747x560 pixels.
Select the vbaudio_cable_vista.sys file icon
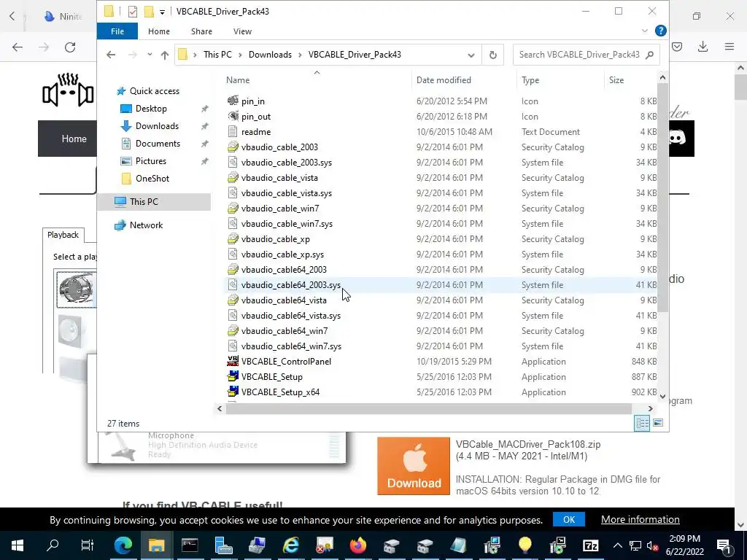click(233, 192)
